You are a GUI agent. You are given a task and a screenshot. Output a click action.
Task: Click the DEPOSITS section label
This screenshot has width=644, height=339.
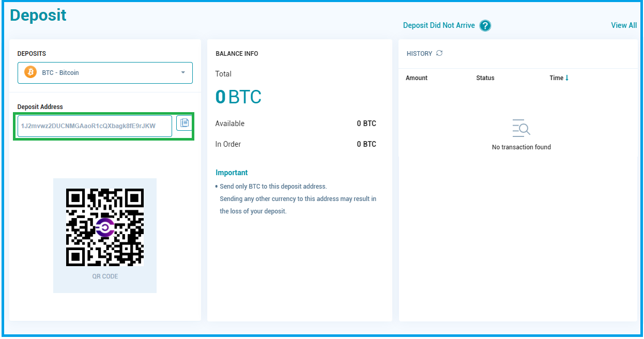click(x=32, y=54)
